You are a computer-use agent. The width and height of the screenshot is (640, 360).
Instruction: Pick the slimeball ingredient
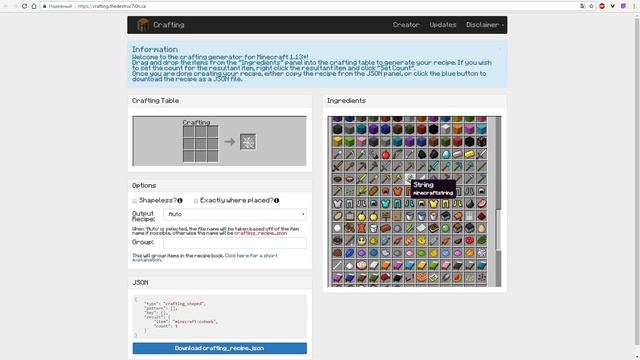pyautogui.click(x=446, y=228)
